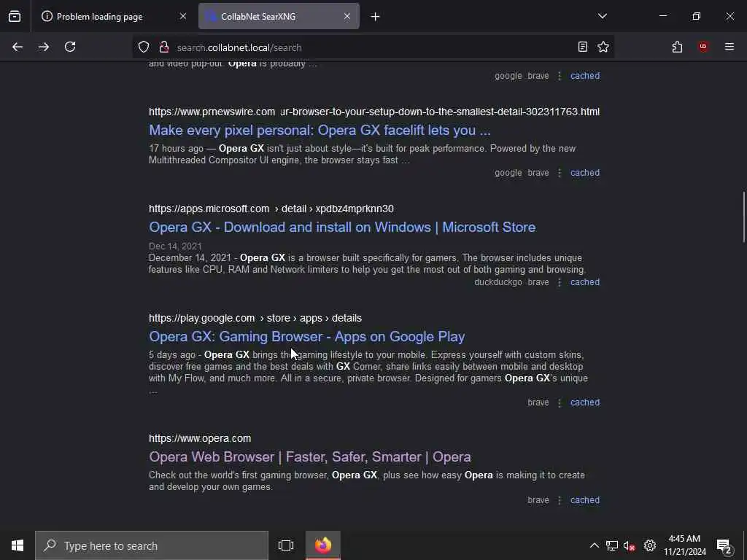Open Opera GX Microsoft Store result
The width and height of the screenshot is (747, 560).
(x=342, y=227)
